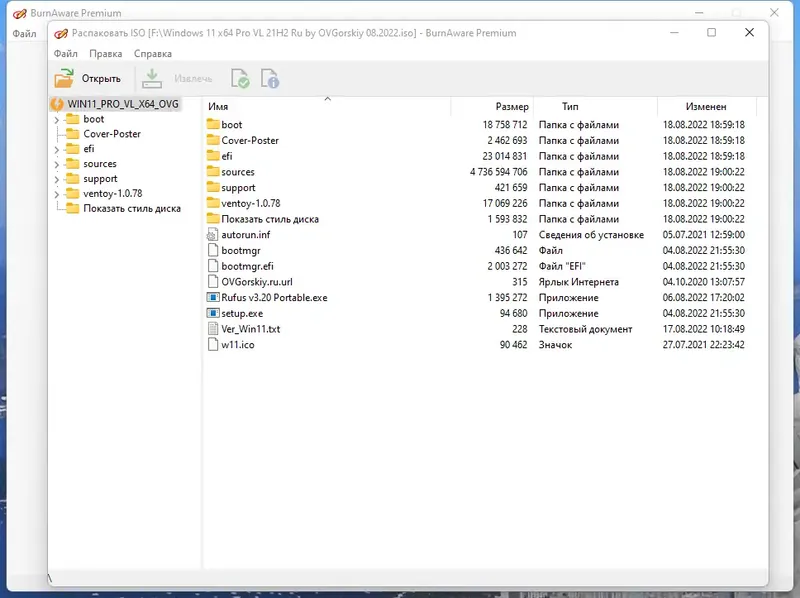Screen dimensions: 800x598
Task: Click the boot folder icon in file list
Action: click(x=213, y=124)
